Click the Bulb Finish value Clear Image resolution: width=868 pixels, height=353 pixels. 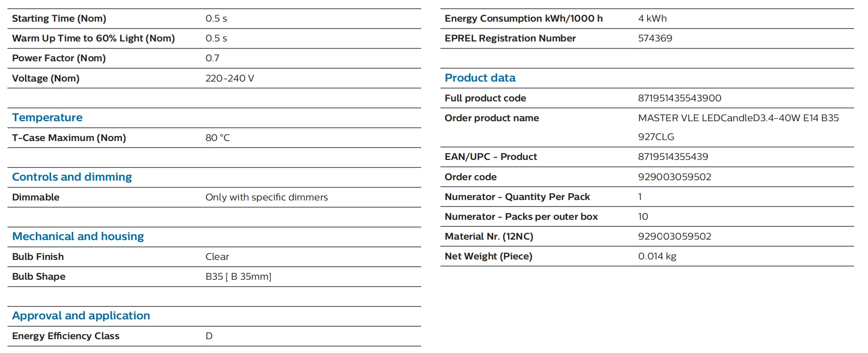click(217, 257)
